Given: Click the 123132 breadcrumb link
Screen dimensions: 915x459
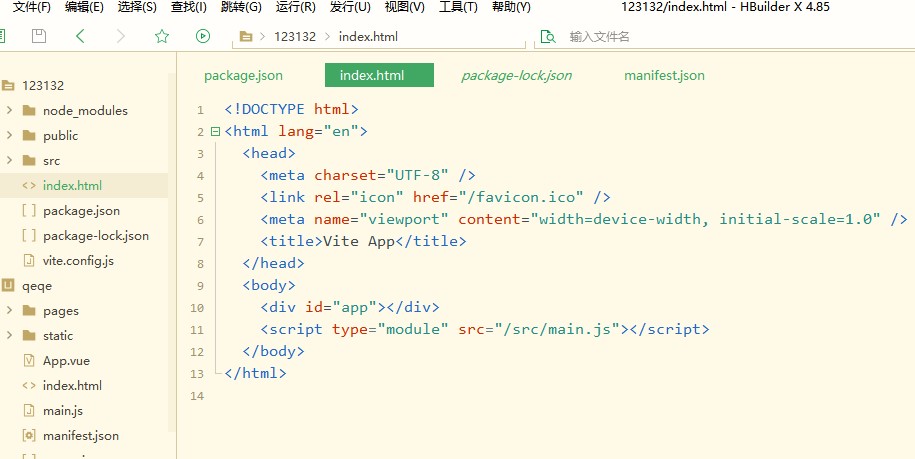Looking at the screenshot, I should pos(295,37).
